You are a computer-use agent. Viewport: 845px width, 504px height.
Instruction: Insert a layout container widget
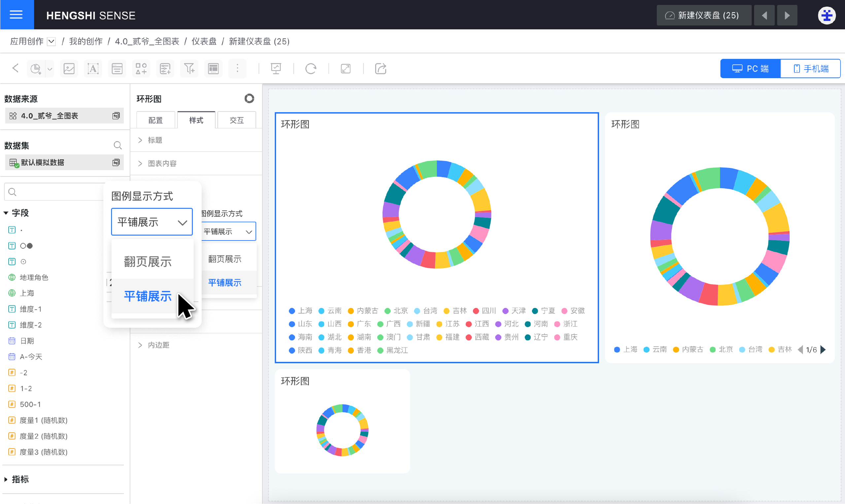pyautogui.click(x=213, y=69)
